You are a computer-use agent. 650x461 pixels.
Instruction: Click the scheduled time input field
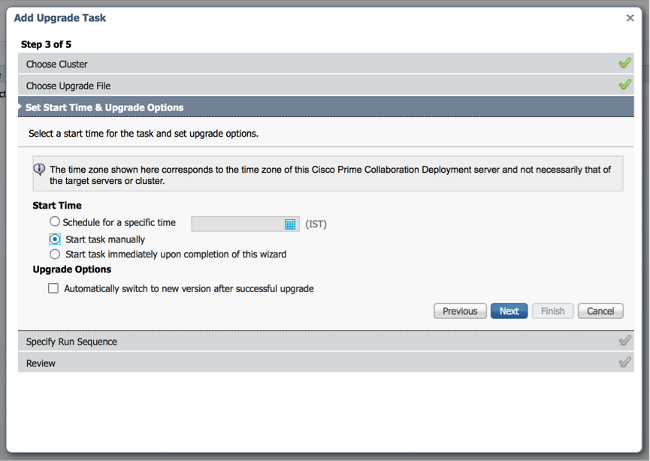pos(237,224)
